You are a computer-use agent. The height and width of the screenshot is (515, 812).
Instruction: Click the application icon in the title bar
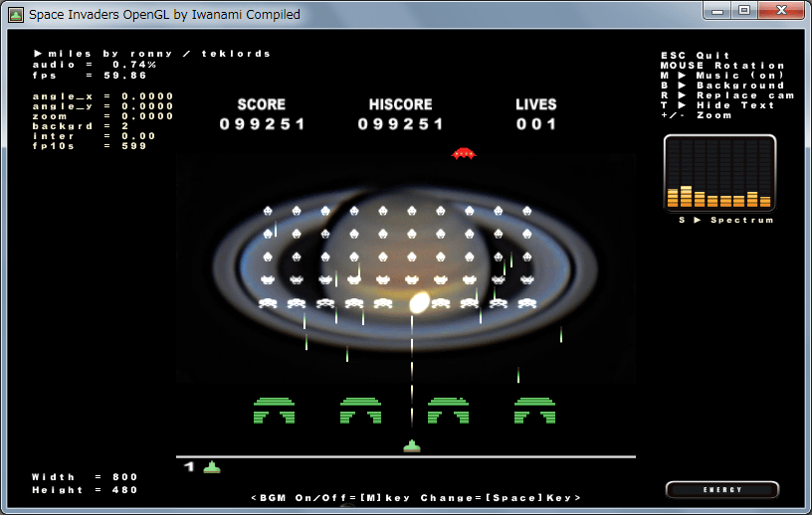[x=16, y=15]
